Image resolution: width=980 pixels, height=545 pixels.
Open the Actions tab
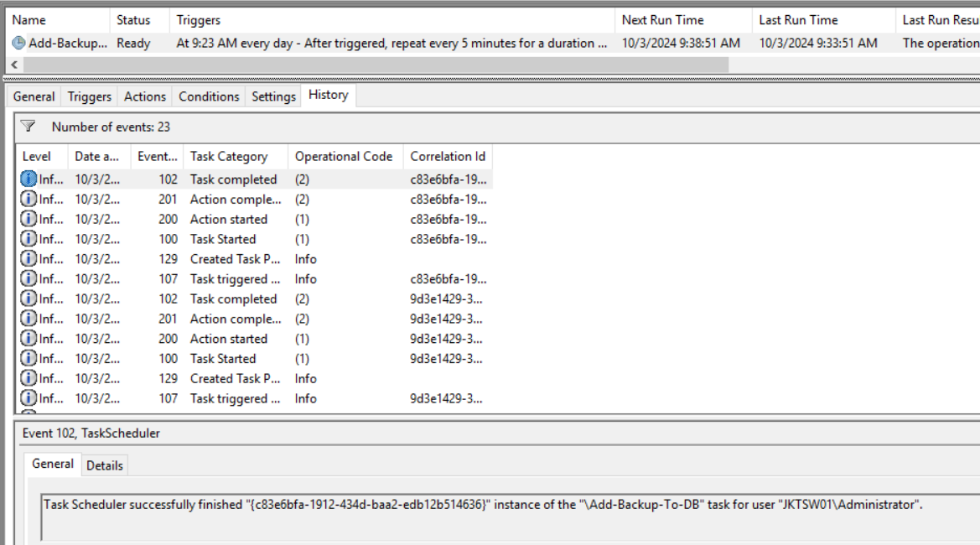[x=145, y=96]
